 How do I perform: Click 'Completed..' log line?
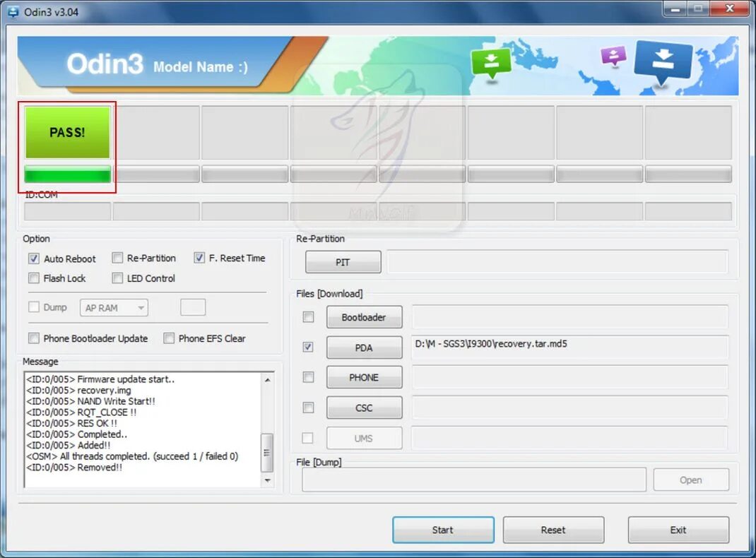[77, 434]
